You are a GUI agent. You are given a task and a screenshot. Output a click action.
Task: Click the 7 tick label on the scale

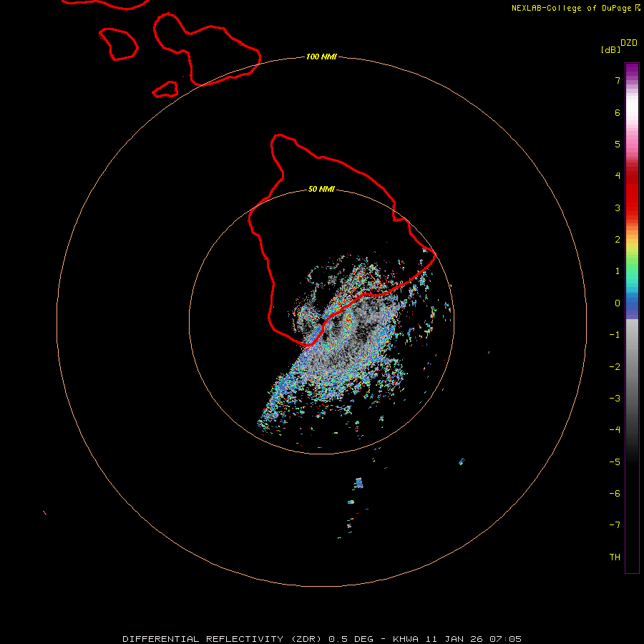(618, 80)
